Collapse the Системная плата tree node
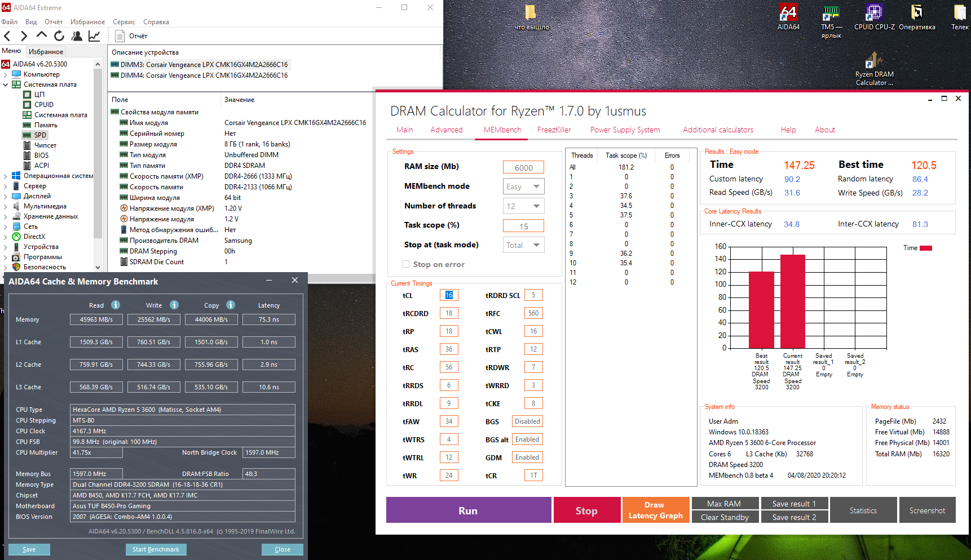The width and height of the screenshot is (971, 560). tap(6, 85)
